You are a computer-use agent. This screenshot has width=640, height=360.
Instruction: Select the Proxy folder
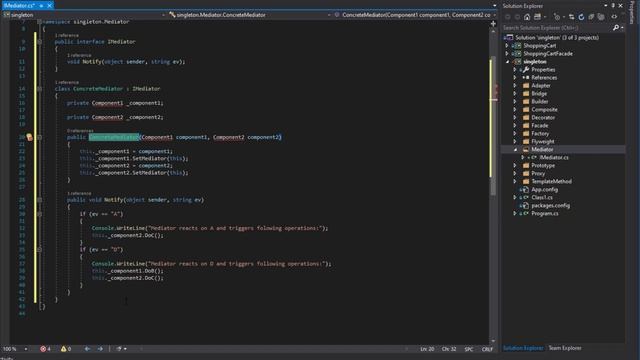(538, 173)
